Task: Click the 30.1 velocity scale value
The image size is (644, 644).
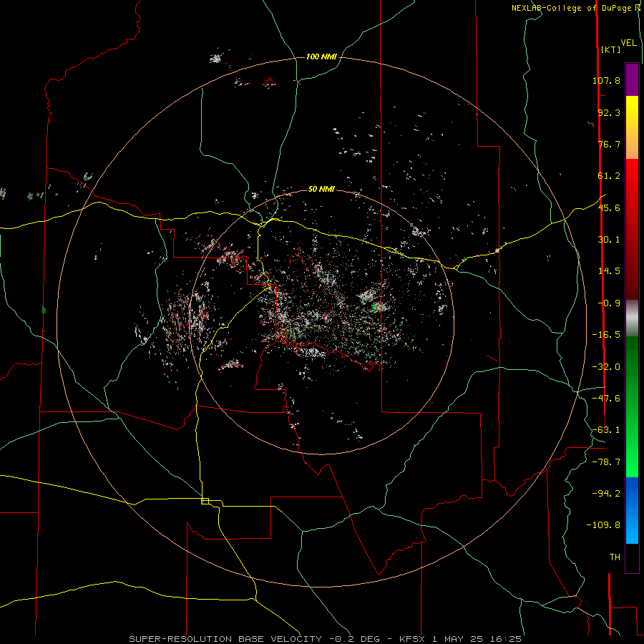Action: (609, 240)
